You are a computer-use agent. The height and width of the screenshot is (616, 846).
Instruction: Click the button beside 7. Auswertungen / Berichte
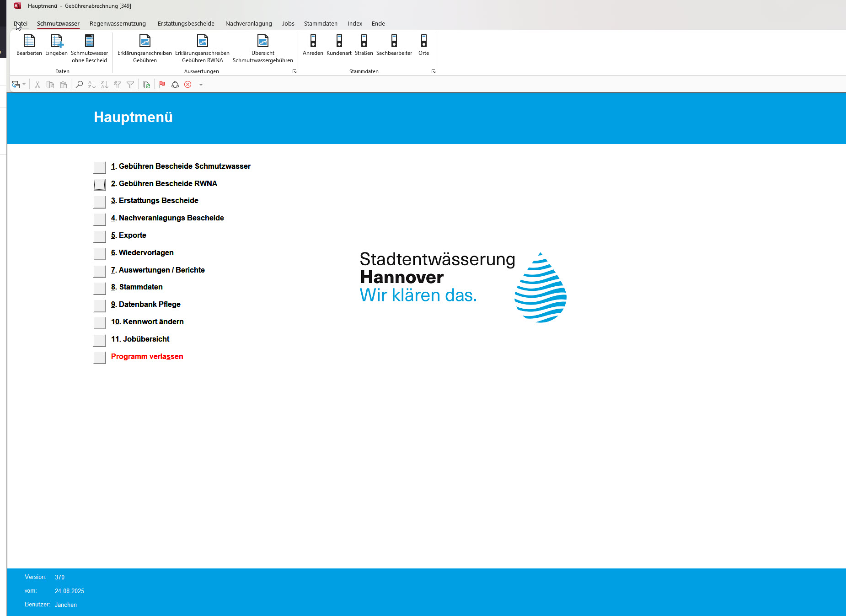tap(99, 271)
